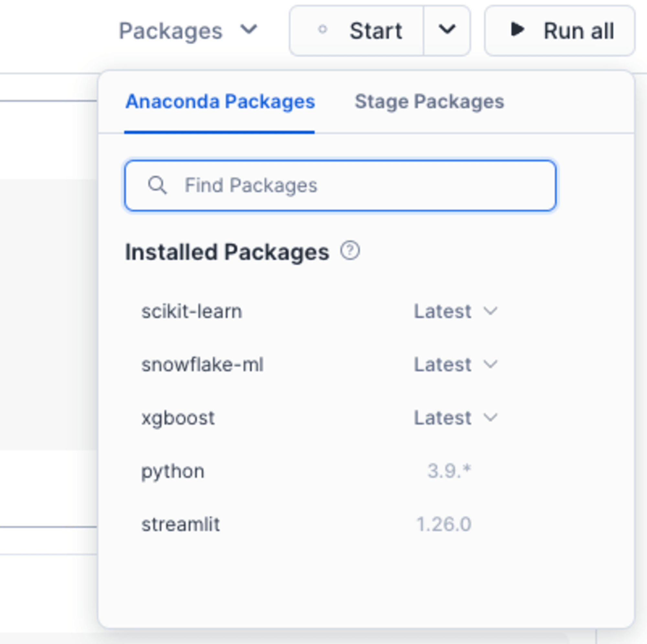The image size is (647, 644).
Task: Switch to the Stage Packages tab
Action: coord(429,102)
